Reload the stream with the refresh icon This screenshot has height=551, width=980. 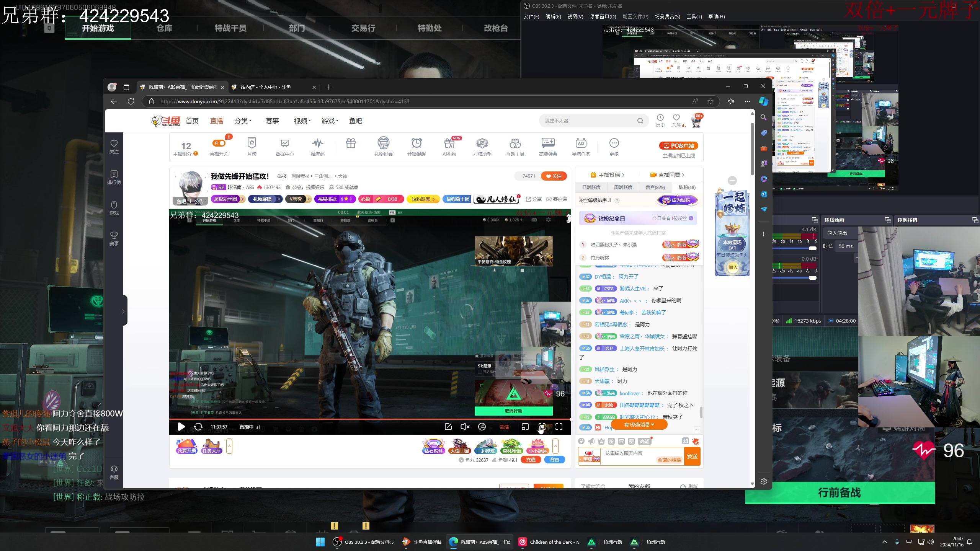pos(198,427)
